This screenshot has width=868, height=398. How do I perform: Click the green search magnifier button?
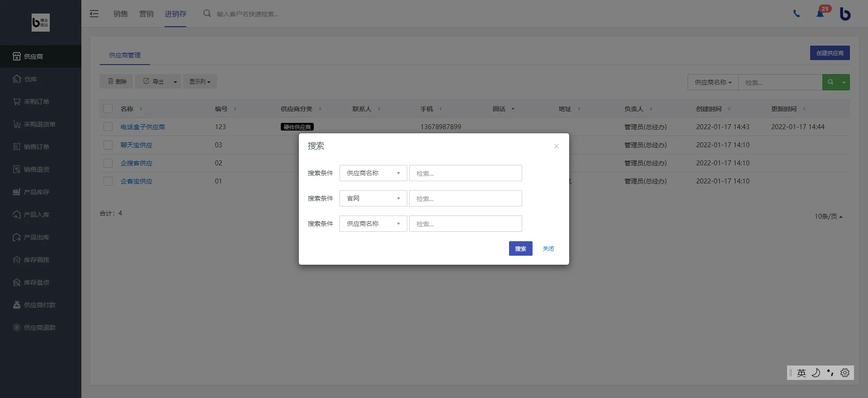coord(830,82)
